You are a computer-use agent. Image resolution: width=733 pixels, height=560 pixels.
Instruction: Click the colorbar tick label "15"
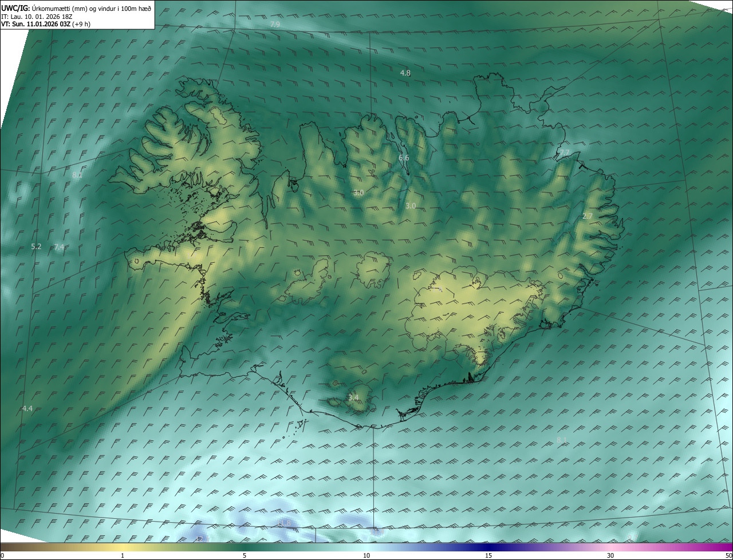(x=488, y=556)
